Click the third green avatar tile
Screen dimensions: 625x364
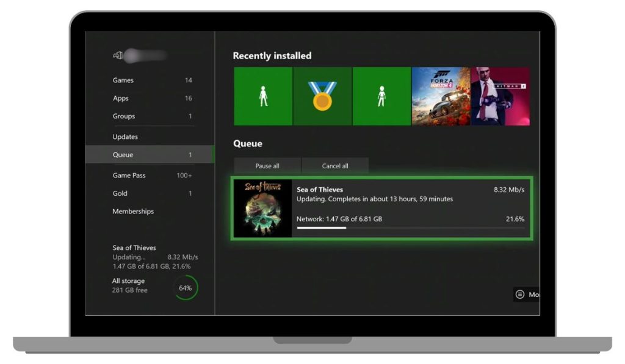(x=381, y=96)
